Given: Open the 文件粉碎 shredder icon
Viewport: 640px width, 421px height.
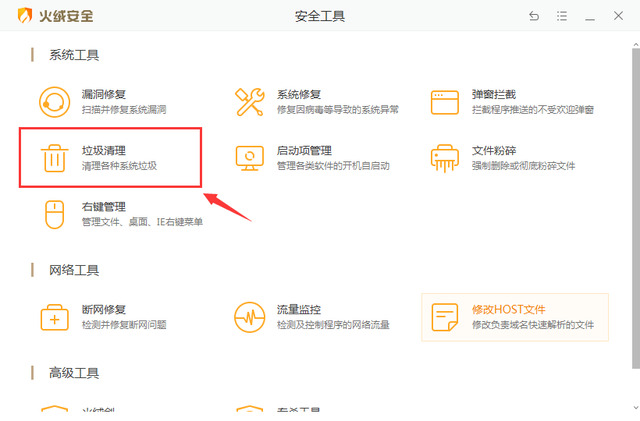Looking at the screenshot, I should point(444,158).
